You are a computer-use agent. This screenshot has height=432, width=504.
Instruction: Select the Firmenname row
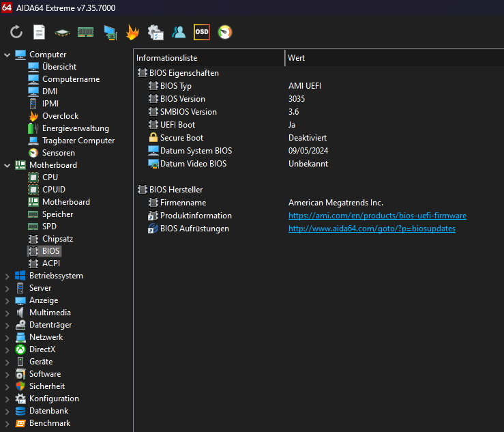(x=183, y=203)
